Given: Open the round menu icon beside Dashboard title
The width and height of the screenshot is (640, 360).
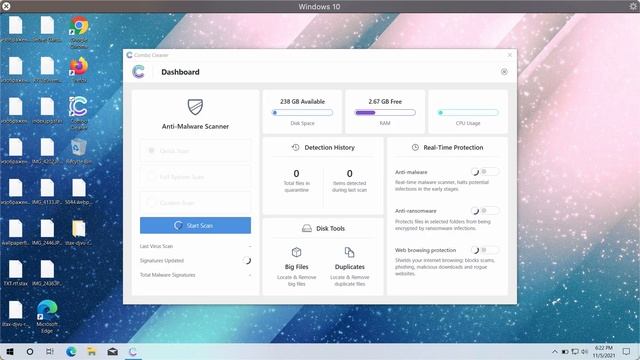Looking at the screenshot, I should click(x=504, y=72).
